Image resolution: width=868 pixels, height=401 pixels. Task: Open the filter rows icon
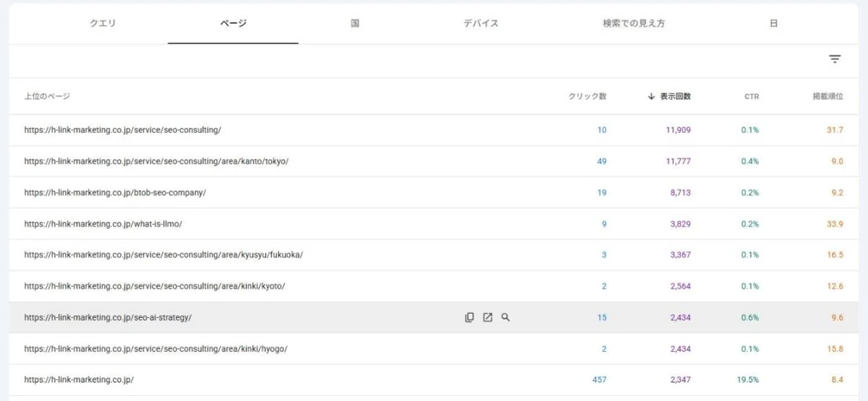point(835,60)
